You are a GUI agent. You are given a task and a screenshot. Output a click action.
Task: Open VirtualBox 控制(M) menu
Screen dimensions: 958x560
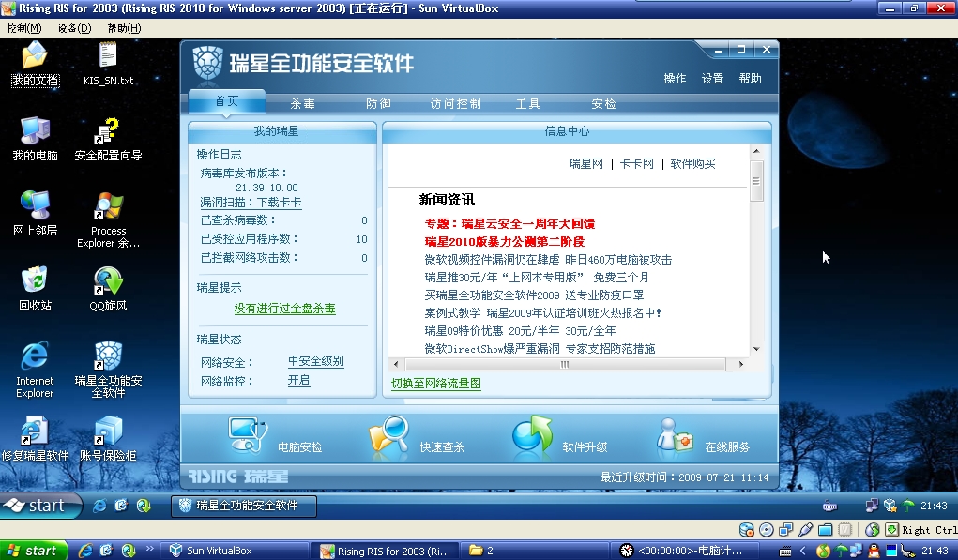pyautogui.click(x=23, y=28)
